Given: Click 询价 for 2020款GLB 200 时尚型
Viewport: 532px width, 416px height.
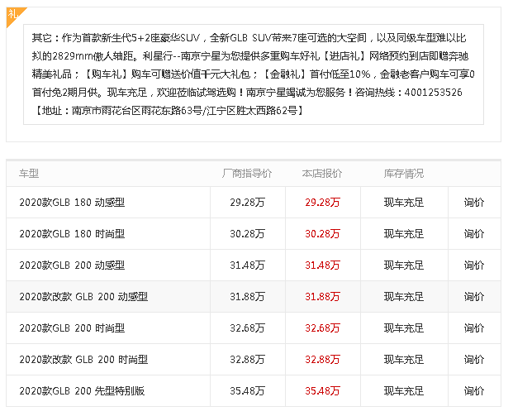Looking at the screenshot, I should (x=474, y=328).
